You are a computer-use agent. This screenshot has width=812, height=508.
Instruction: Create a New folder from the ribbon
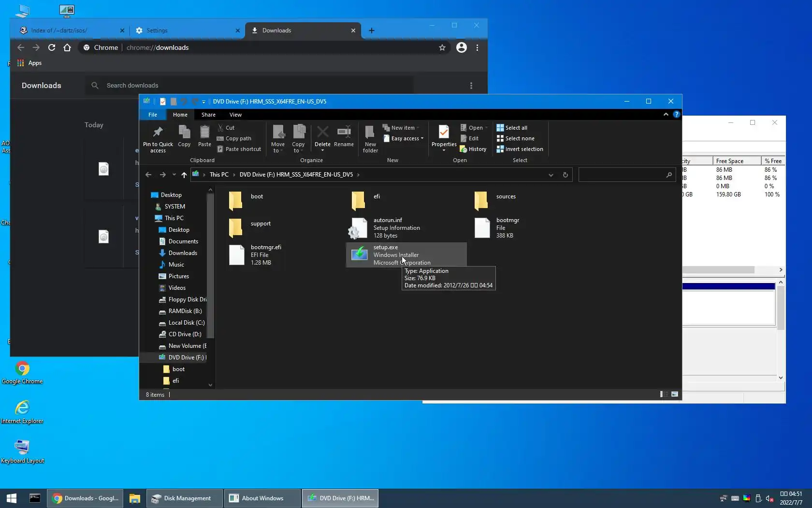click(370, 139)
